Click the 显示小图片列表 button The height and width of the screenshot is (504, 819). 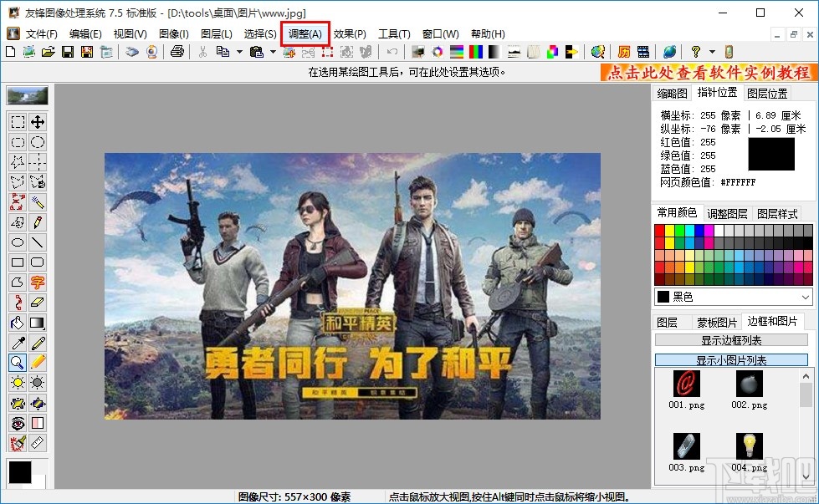(x=731, y=360)
